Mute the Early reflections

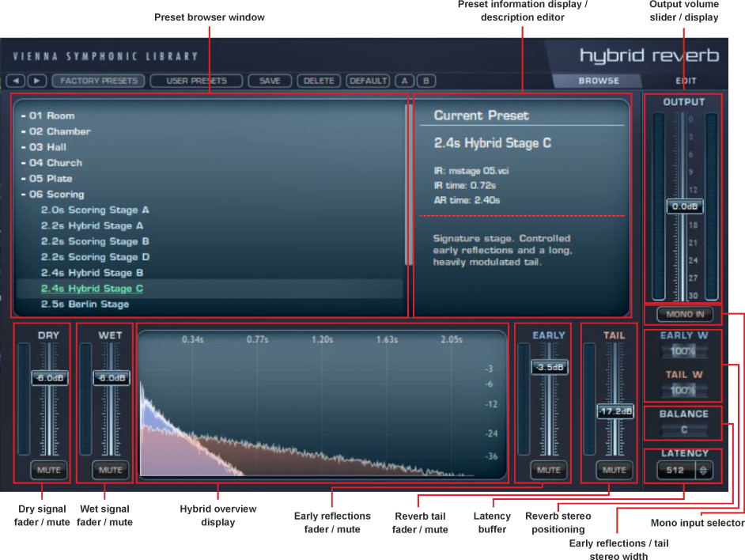coord(549,470)
